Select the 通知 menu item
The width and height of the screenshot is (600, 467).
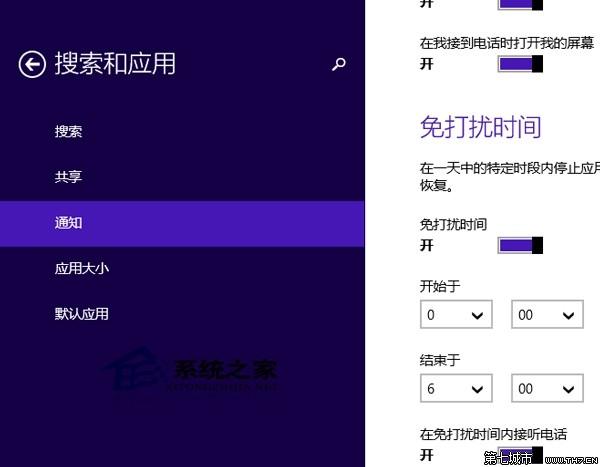[x=182, y=223]
